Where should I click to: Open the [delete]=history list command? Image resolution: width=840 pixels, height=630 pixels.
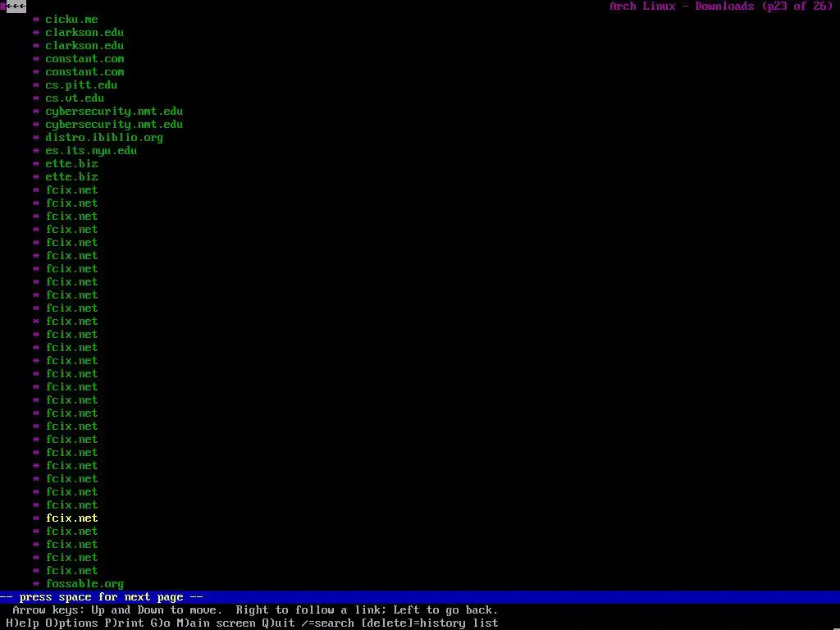[x=430, y=623]
